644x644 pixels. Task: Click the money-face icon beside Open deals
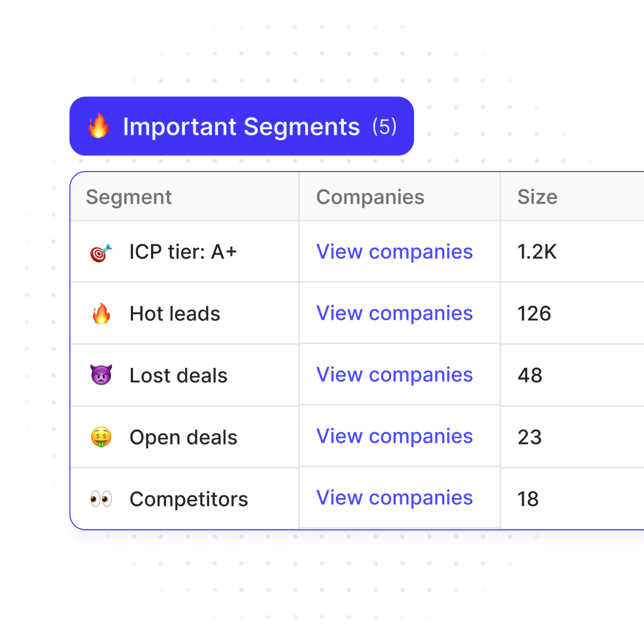point(101,437)
